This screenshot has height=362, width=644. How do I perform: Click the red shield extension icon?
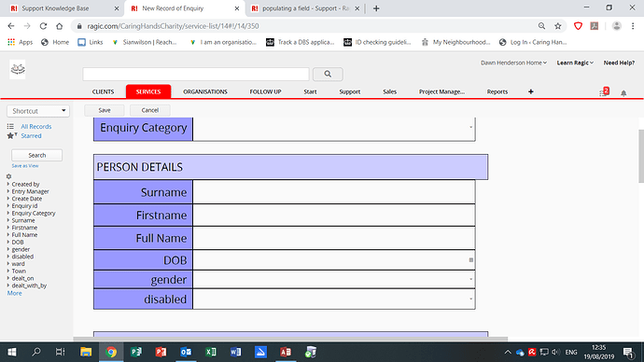click(x=578, y=26)
